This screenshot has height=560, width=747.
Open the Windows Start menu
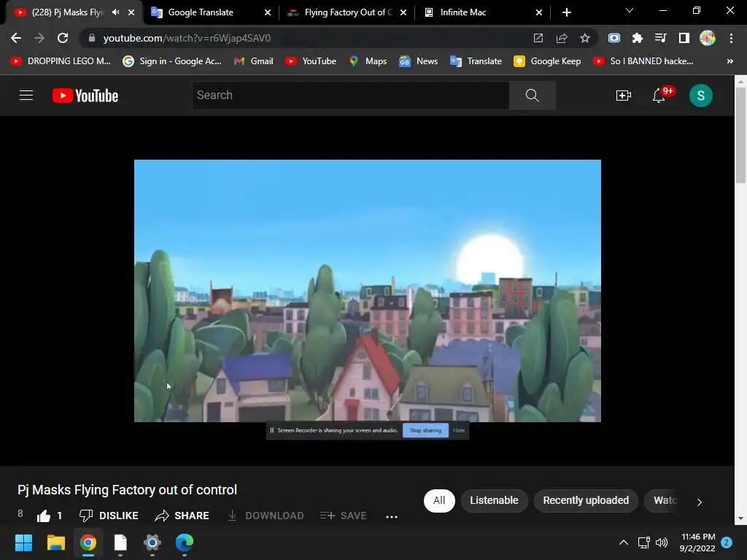coord(23,542)
